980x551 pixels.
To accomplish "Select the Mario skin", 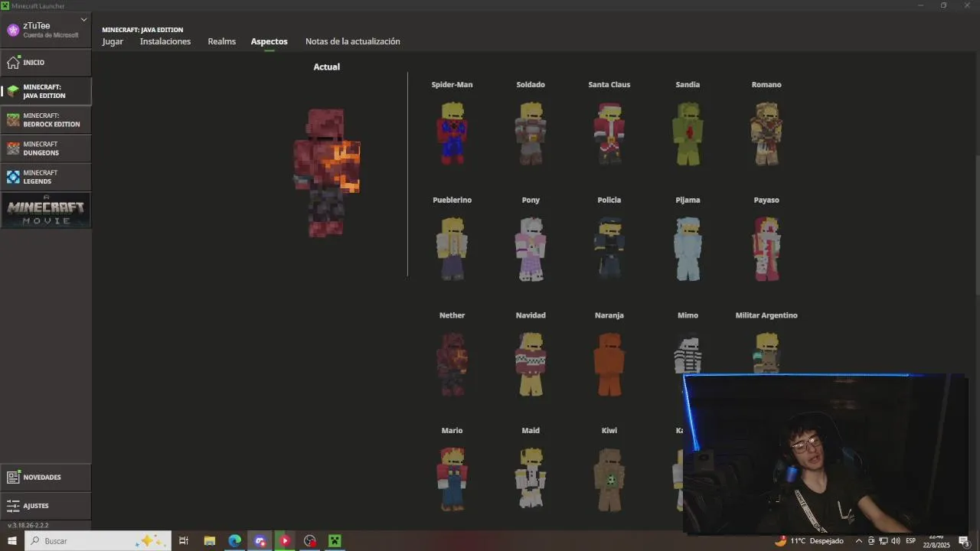I will pos(452,480).
